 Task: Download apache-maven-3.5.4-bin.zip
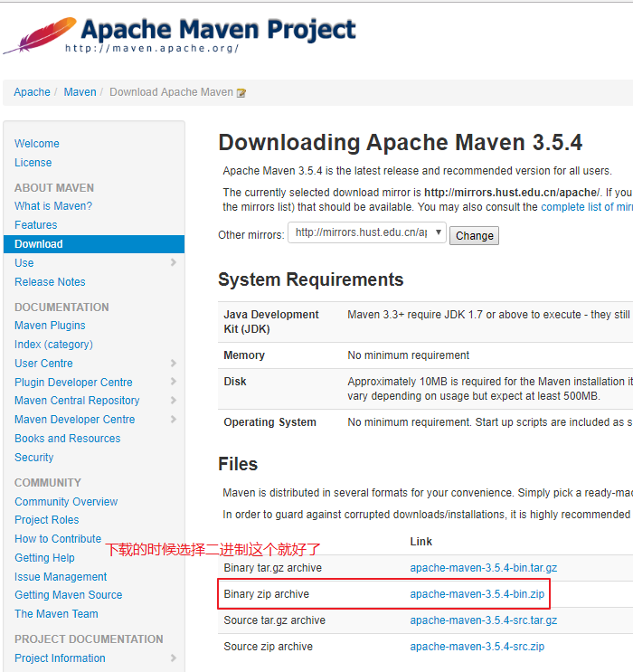477,594
